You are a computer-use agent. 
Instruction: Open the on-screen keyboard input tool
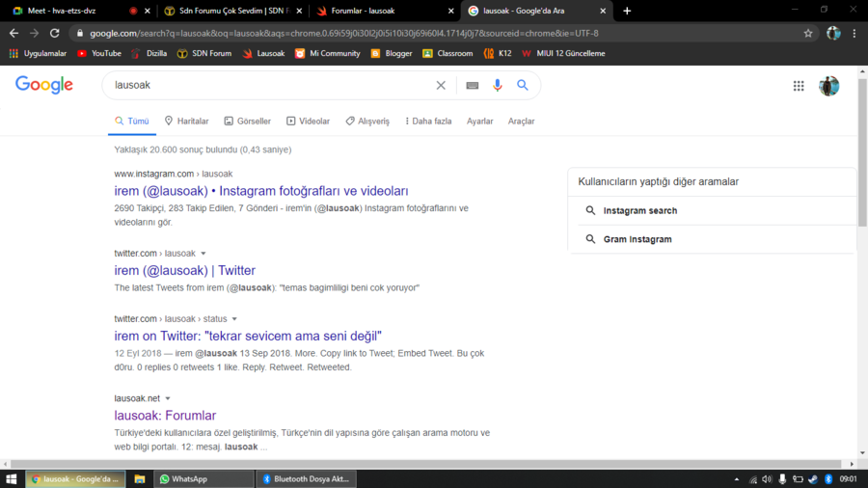473,85
